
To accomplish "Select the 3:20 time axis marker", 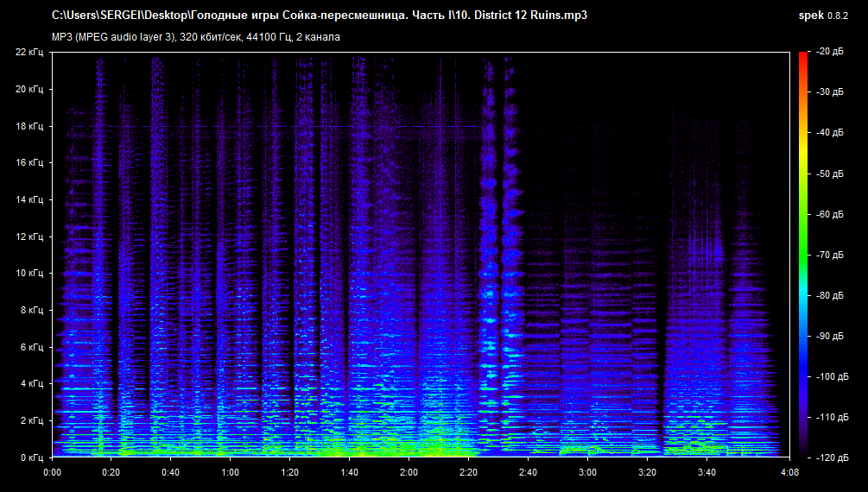I will (x=647, y=473).
